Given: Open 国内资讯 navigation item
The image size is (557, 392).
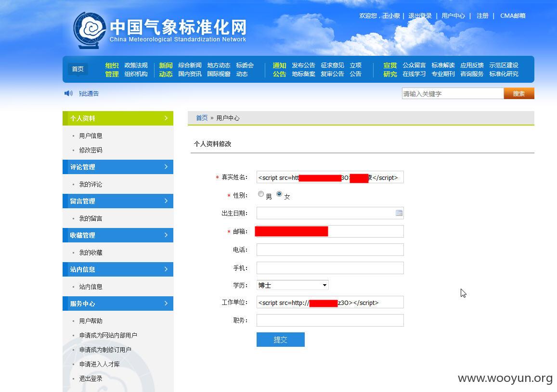Looking at the screenshot, I should (x=190, y=74).
